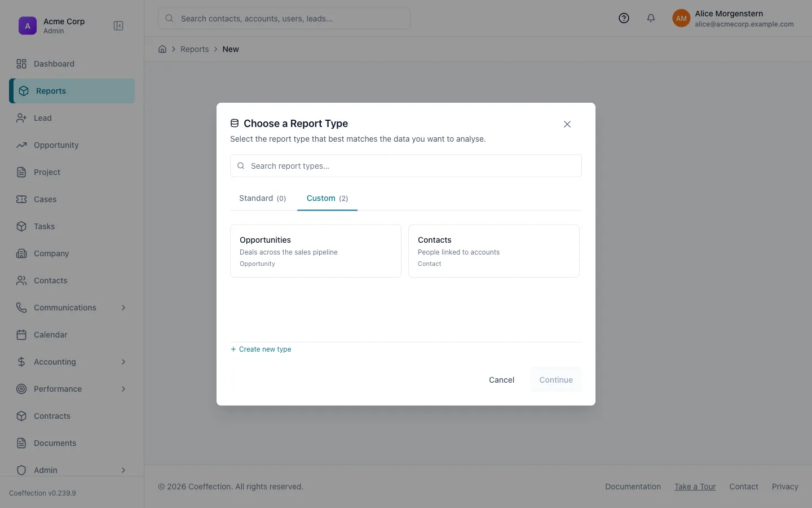Go to the home breadcrumb icon
The image size is (812, 508).
point(162,49)
